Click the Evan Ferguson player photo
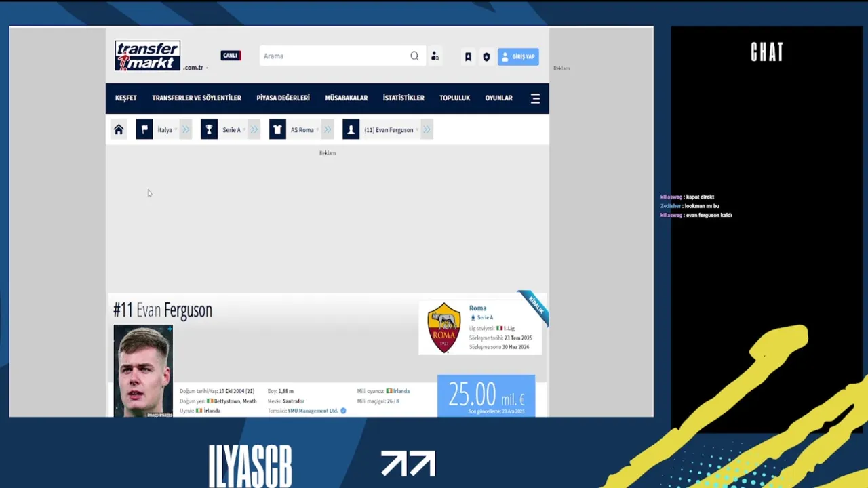868x488 pixels. [x=143, y=371]
